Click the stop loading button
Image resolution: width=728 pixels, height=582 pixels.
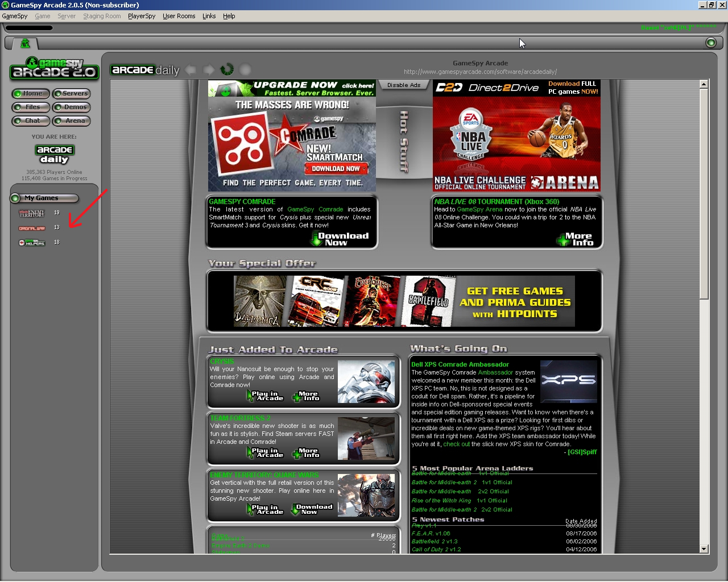point(245,70)
